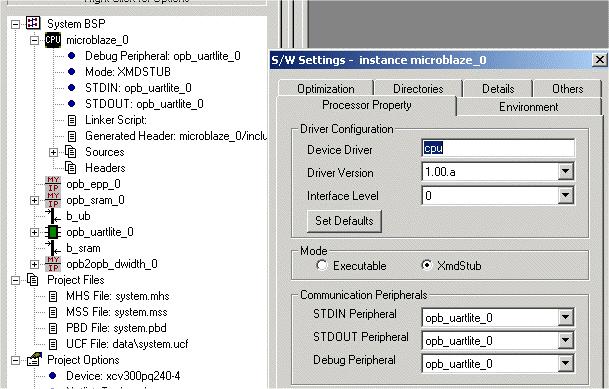Click the CPU icon beside microblaze_0
Screen dimensions: 609x389
(53, 40)
